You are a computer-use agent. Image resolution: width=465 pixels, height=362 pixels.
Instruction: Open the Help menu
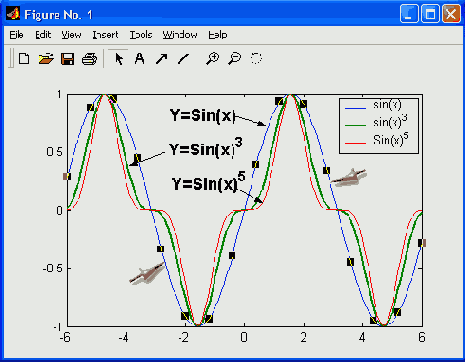click(218, 35)
